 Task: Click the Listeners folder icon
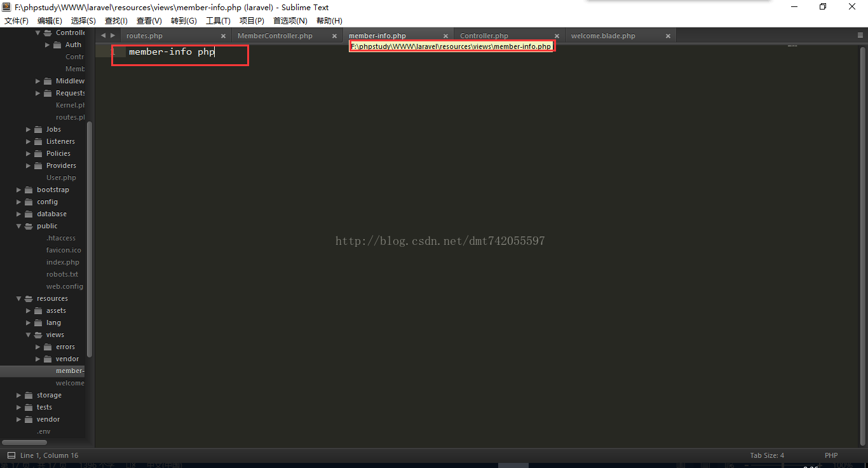pyautogui.click(x=38, y=141)
